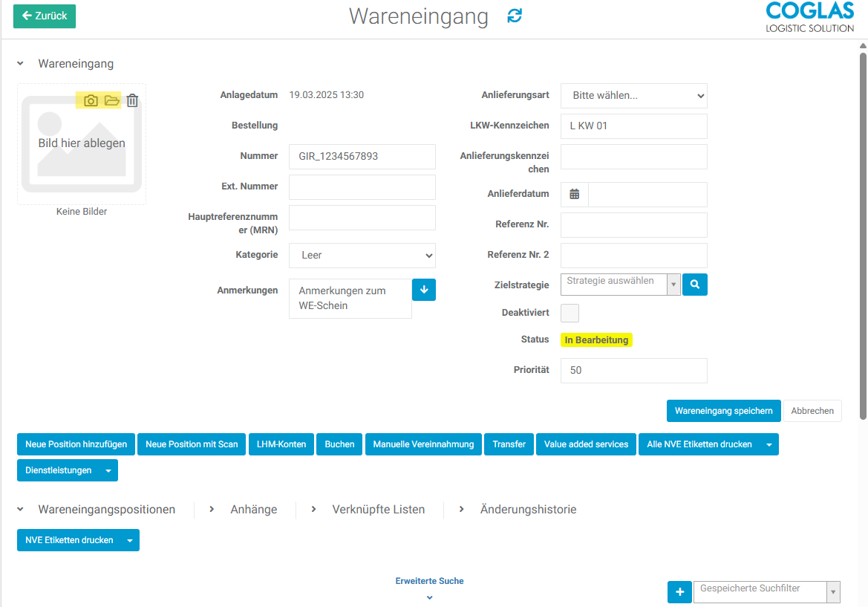Open the Änderungshistorie section
The image size is (868, 607).
tap(529, 509)
